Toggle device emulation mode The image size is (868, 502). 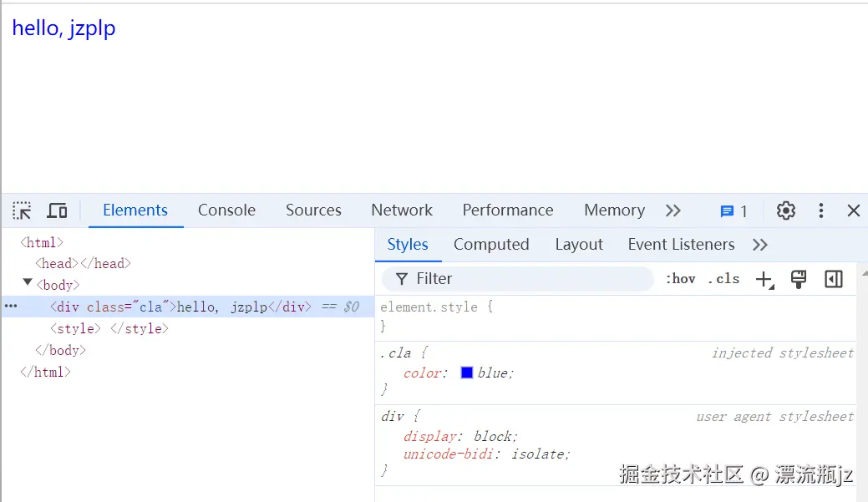click(57, 210)
